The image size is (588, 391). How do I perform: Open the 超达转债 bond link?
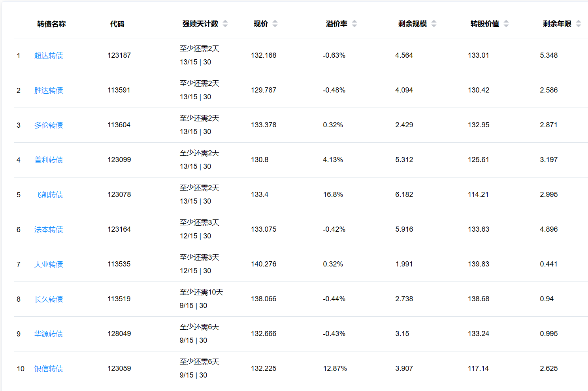point(49,56)
